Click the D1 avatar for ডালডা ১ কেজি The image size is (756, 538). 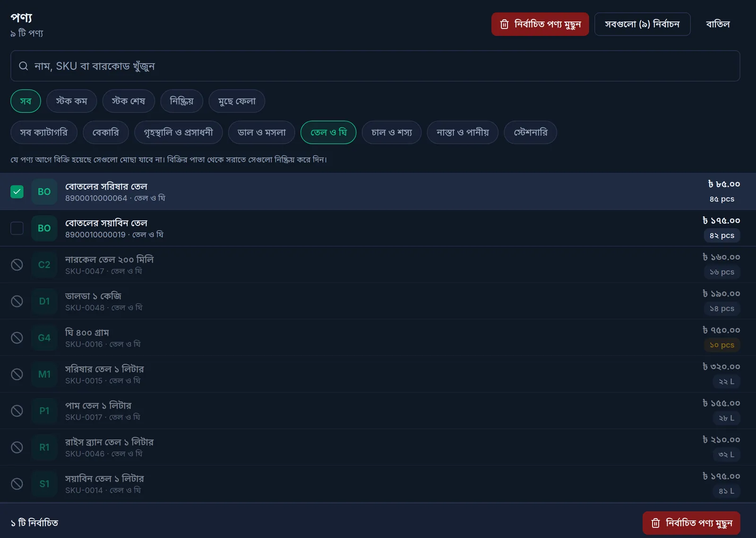point(44,301)
